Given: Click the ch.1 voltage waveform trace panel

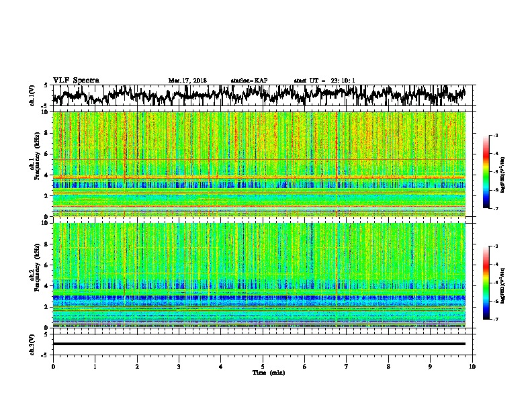Looking at the screenshot, I should pyautogui.click(x=264, y=95).
